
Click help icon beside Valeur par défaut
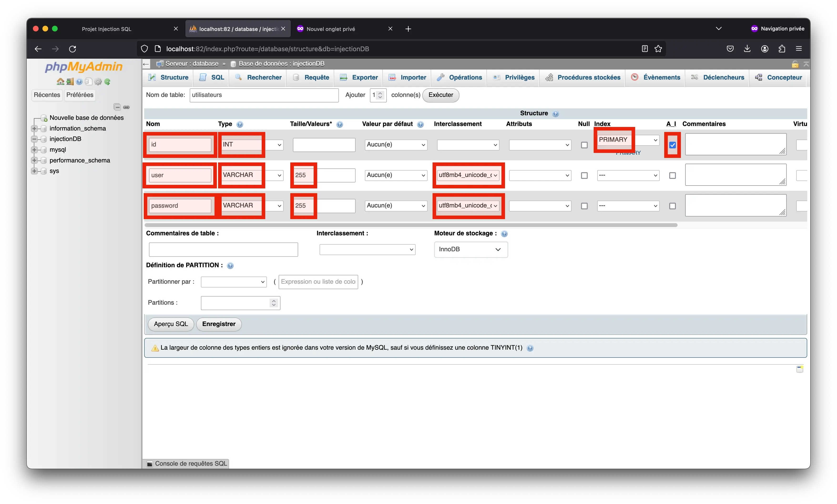click(x=421, y=124)
